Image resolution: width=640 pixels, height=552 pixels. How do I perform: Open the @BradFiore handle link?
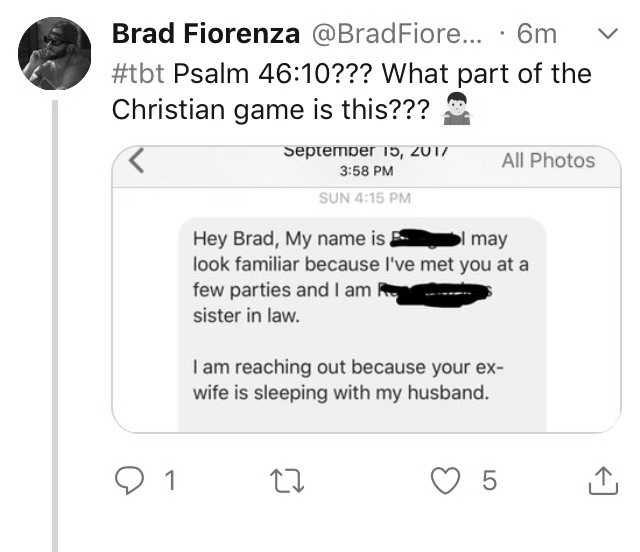point(397,33)
